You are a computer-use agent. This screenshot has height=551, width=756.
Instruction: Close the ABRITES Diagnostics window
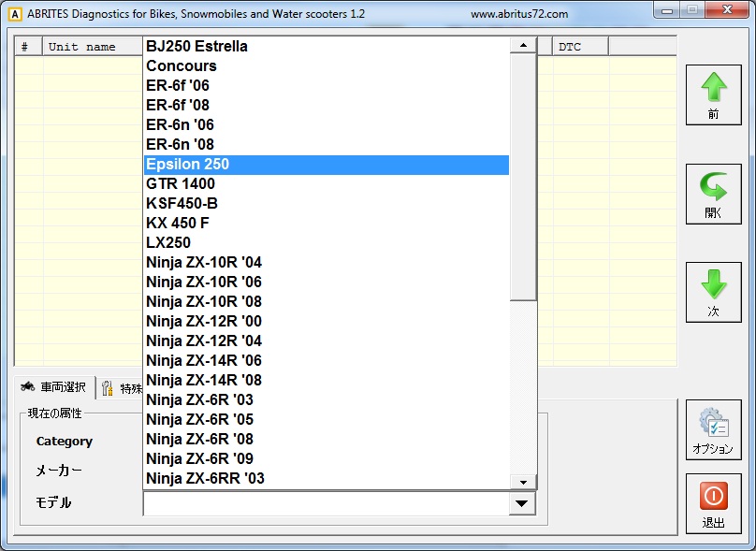728,9
